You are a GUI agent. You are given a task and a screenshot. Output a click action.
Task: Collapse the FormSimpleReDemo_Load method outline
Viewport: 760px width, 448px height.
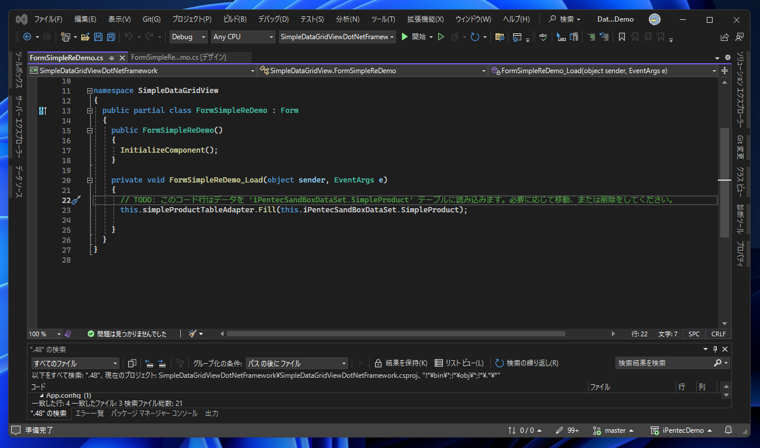90,180
